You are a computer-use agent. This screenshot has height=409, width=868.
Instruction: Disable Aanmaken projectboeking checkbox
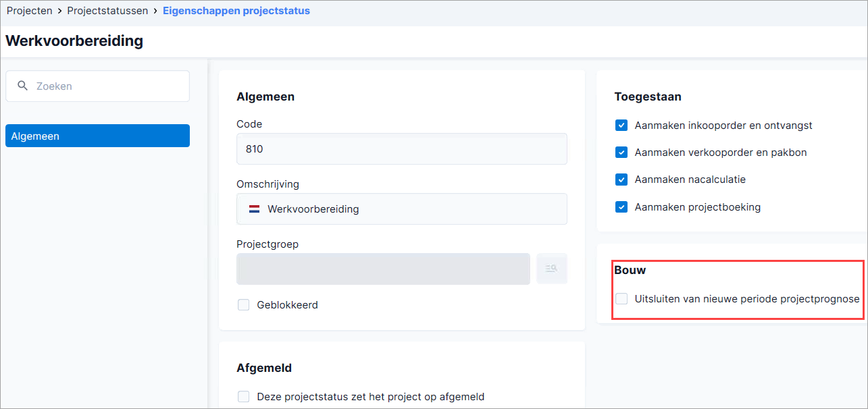621,207
